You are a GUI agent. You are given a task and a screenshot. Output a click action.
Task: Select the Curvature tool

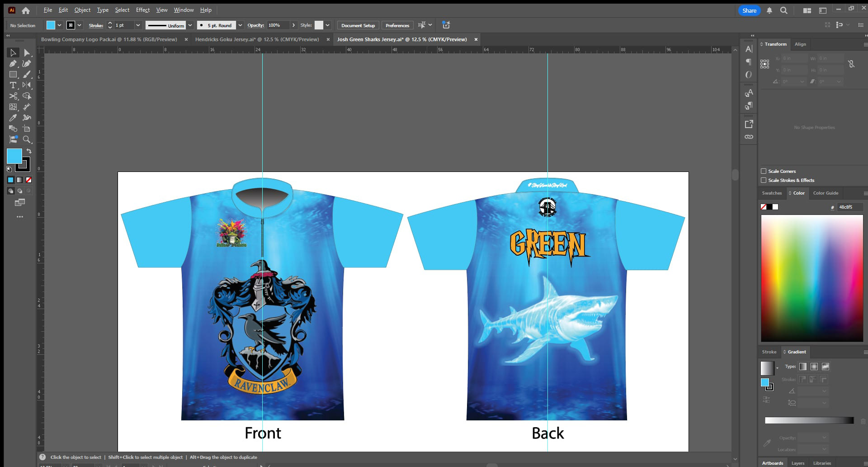click(x=27, y=63)
